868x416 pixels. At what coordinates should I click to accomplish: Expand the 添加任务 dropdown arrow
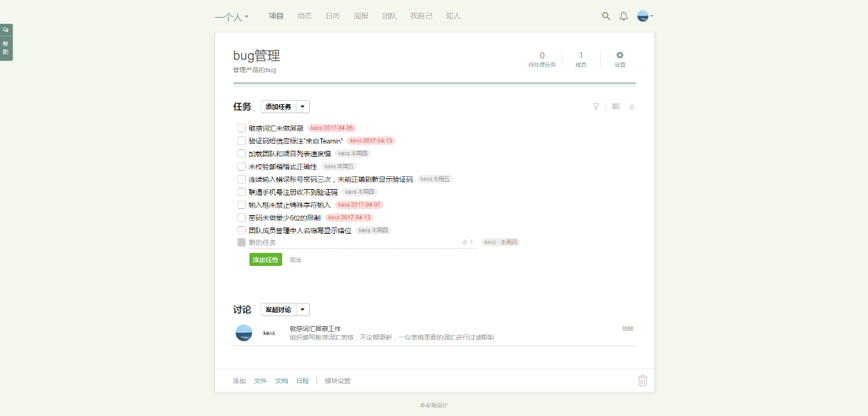pos(303,106)
